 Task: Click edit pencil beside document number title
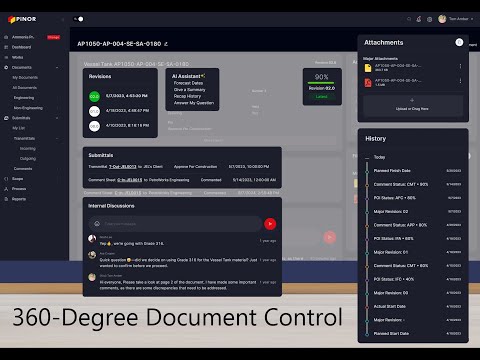click(166, 44)
